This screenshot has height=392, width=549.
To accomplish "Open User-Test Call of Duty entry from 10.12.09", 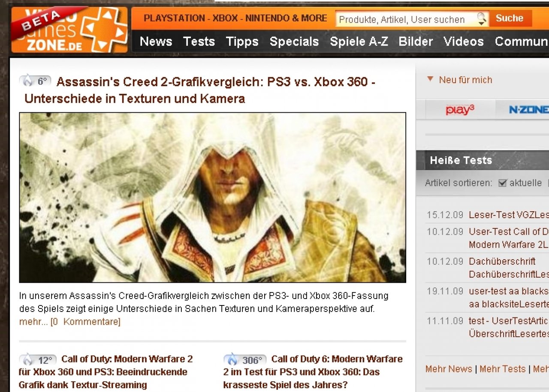I will pos(509,238).
